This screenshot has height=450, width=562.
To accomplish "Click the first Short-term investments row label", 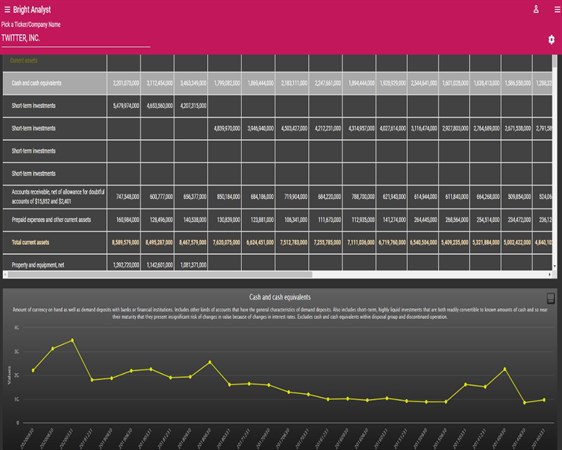I will [33, 106].
